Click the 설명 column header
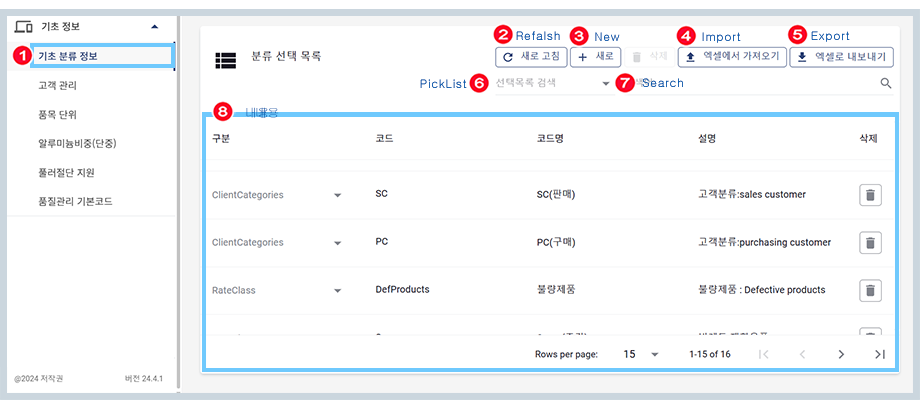Screen dimensions: 920x400 pos(707,138)
